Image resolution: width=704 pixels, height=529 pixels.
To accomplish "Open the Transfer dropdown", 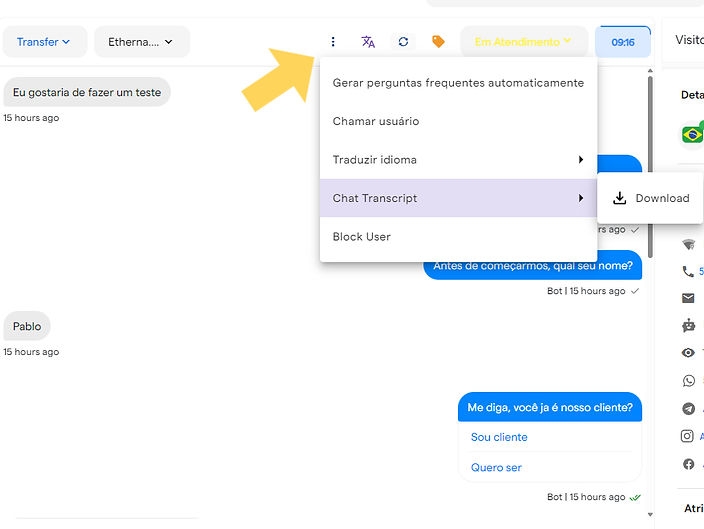I will pyautogui.click(x=43, y=42).
